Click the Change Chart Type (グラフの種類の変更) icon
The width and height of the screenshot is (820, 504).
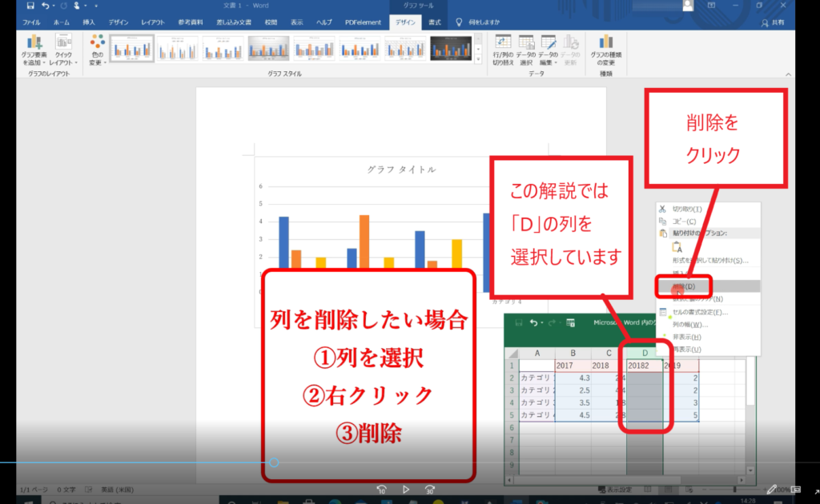pyautogui.click(x=607, y=49)
